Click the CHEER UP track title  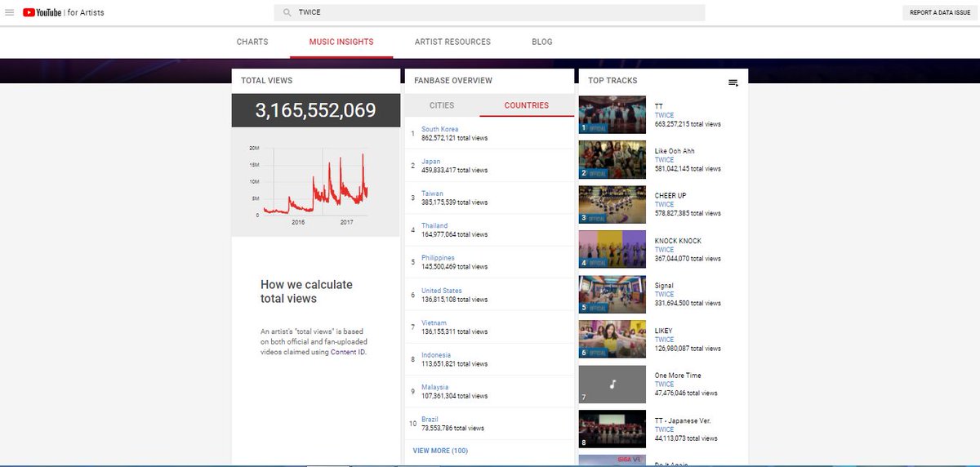tap(670, 196)
